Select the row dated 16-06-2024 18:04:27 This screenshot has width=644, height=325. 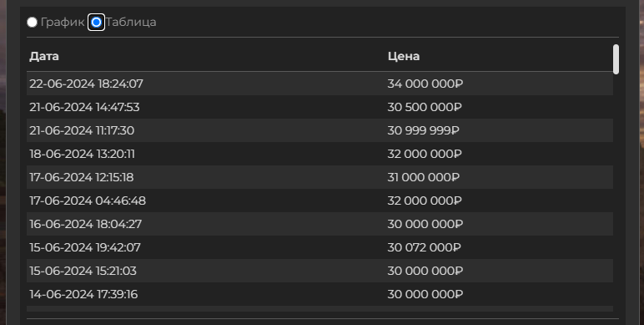click(320, 224)
